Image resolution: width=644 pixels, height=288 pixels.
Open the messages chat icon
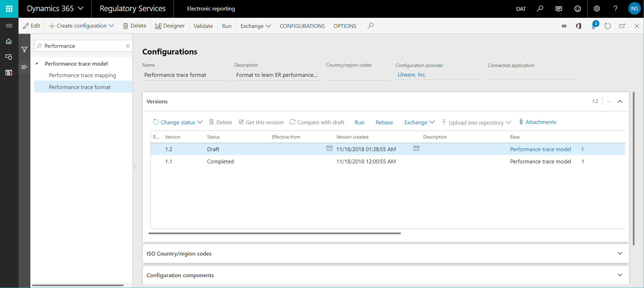click(559, 9)
